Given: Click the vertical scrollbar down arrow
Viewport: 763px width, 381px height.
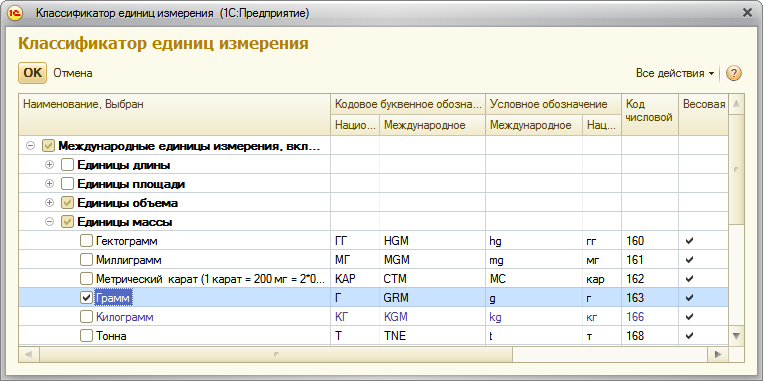Looking at the screenshot, I should click(x=736, y=336).
